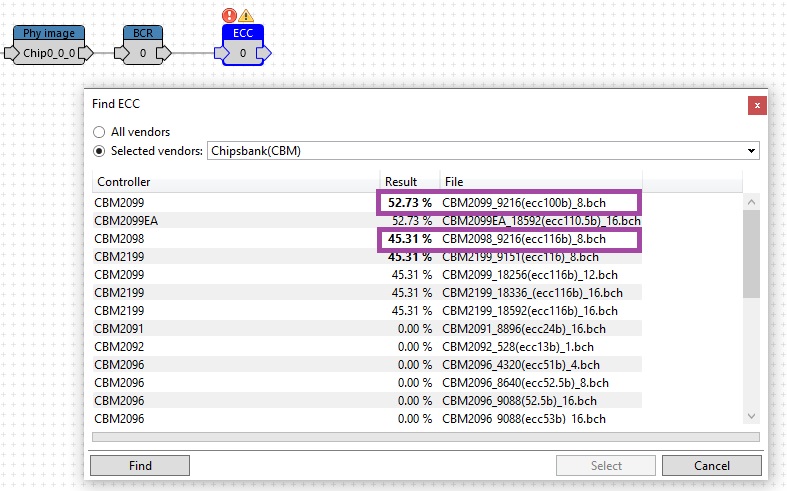Select the Phy image Chip0_0_0 node
The image size is (787, 491).
(x=49, y=45)
